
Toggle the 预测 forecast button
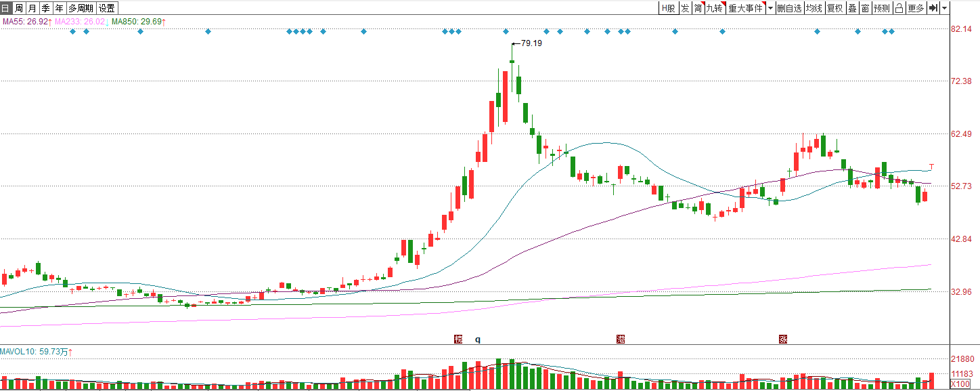882,8
